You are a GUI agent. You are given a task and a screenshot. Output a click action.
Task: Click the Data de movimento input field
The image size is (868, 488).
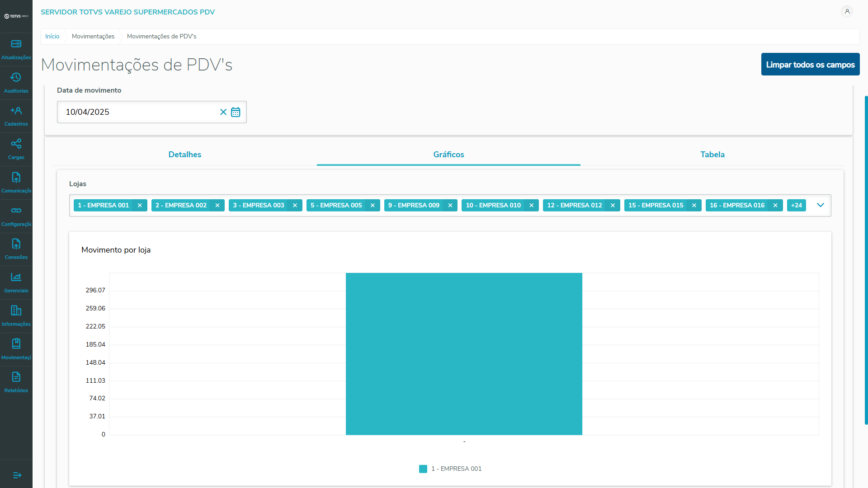[136, 112]
